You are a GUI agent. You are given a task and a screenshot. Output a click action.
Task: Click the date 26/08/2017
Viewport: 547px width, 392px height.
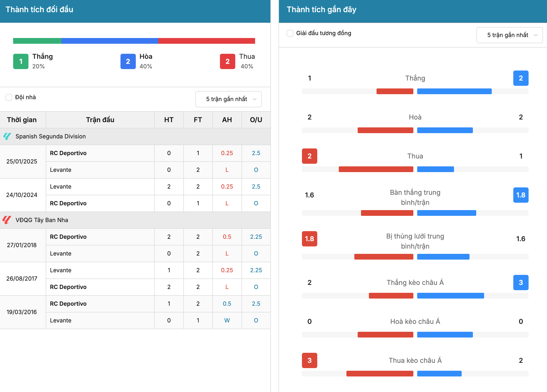point(22,278)
